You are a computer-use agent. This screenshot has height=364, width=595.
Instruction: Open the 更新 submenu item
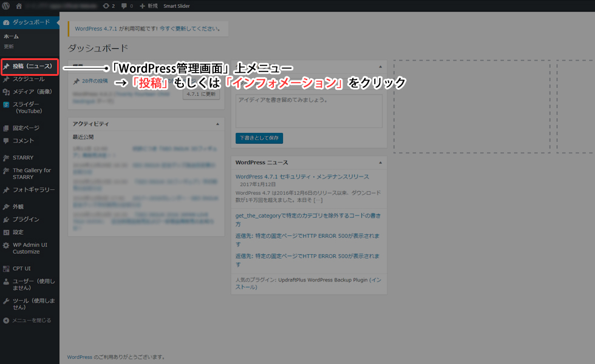click(8, 46)
